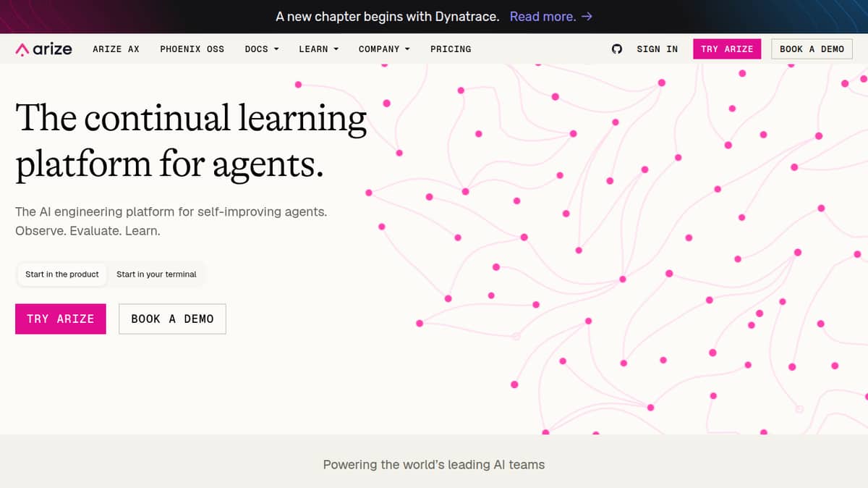The height and width of the screenshot is (488, 868).
Task: Expand the Docs dropdown menu
Action: point(261,49)
